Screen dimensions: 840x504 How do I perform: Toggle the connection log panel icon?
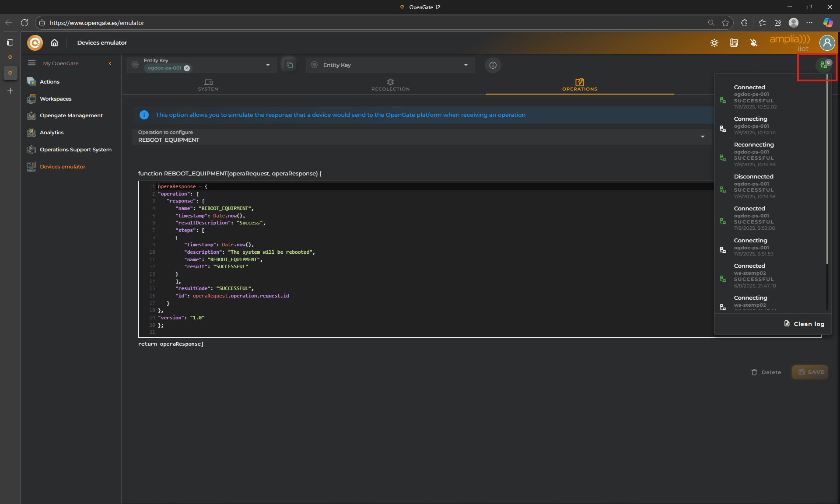[824, 65]
